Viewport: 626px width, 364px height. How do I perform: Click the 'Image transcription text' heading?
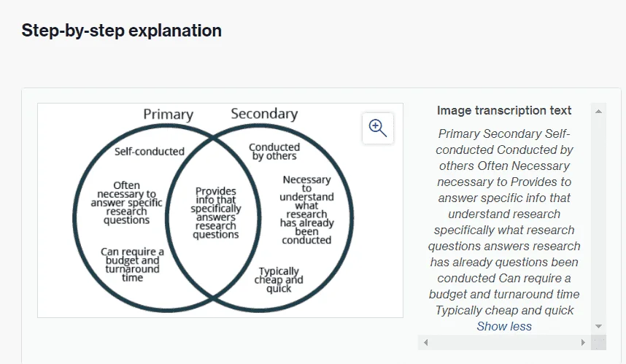click(504, 111)
